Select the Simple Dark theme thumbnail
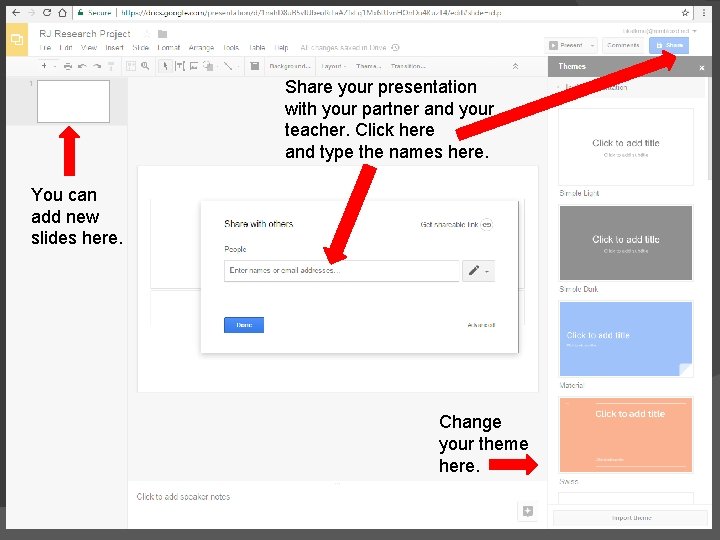The height and width of the screenshot is (540, 720). [x=625, y=242]
